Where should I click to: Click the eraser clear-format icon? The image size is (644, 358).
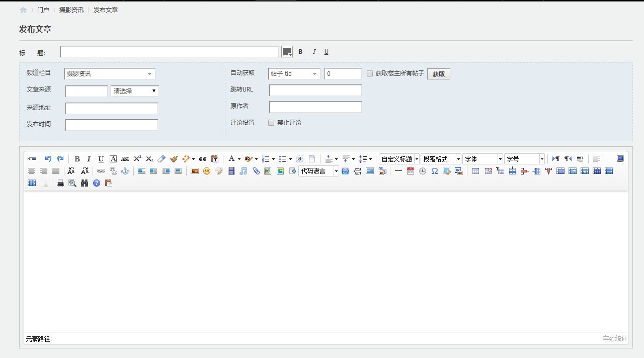point(162,159)
